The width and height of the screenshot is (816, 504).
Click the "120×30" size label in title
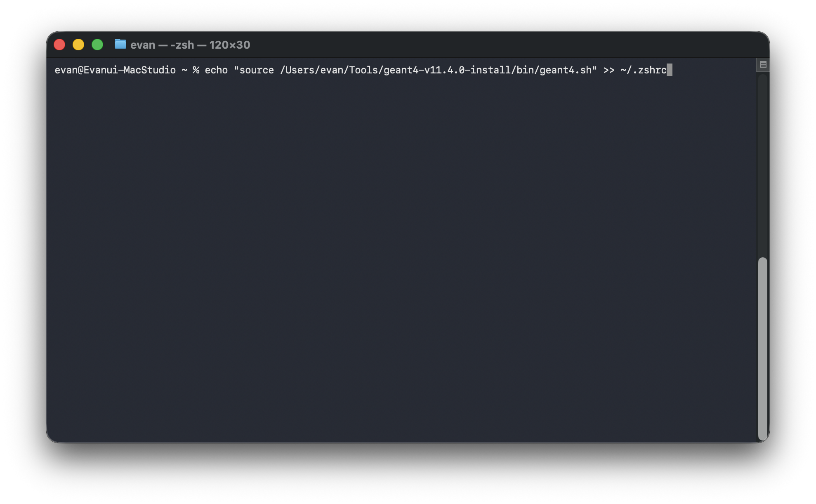point(229,45)
